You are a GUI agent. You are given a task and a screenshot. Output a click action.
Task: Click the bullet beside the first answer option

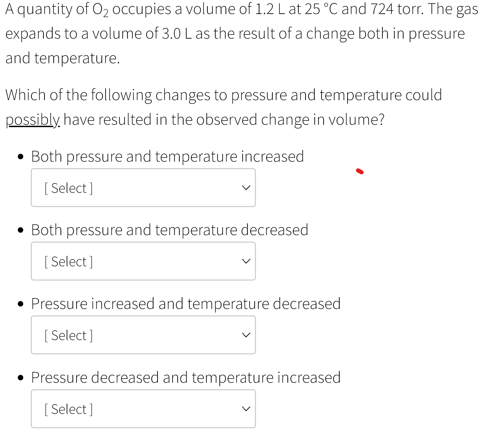[x=21, y=156]
